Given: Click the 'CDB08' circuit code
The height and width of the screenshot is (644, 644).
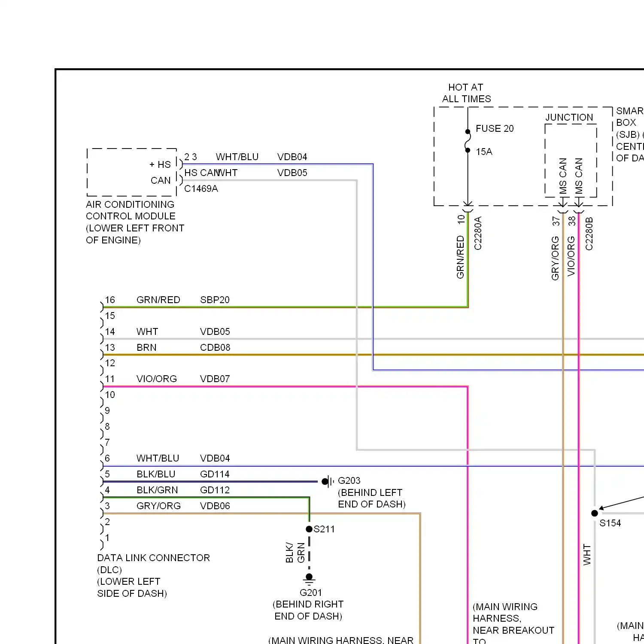Looking at the screenshot, I should pyautogui.click(x=215, y=347).
